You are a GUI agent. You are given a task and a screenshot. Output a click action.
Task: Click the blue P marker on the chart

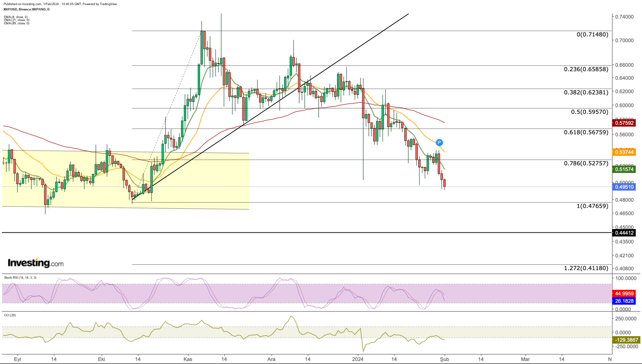coord(439,143)
